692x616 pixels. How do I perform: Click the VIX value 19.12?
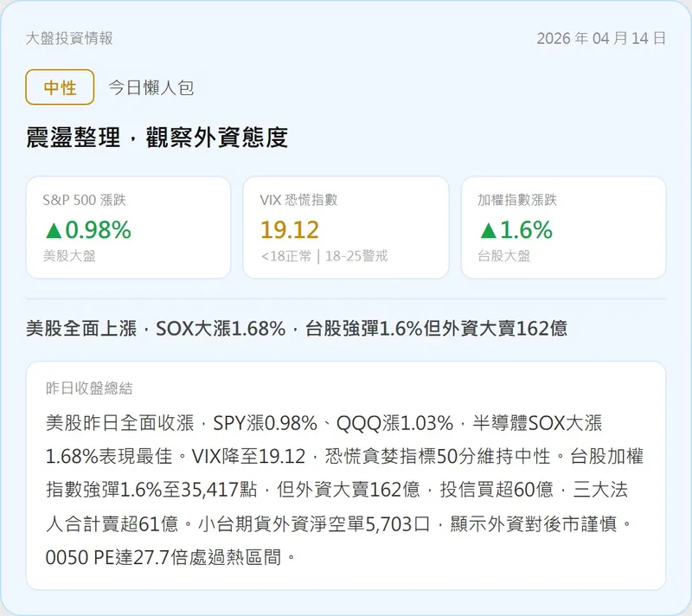[x=290, y=230]
